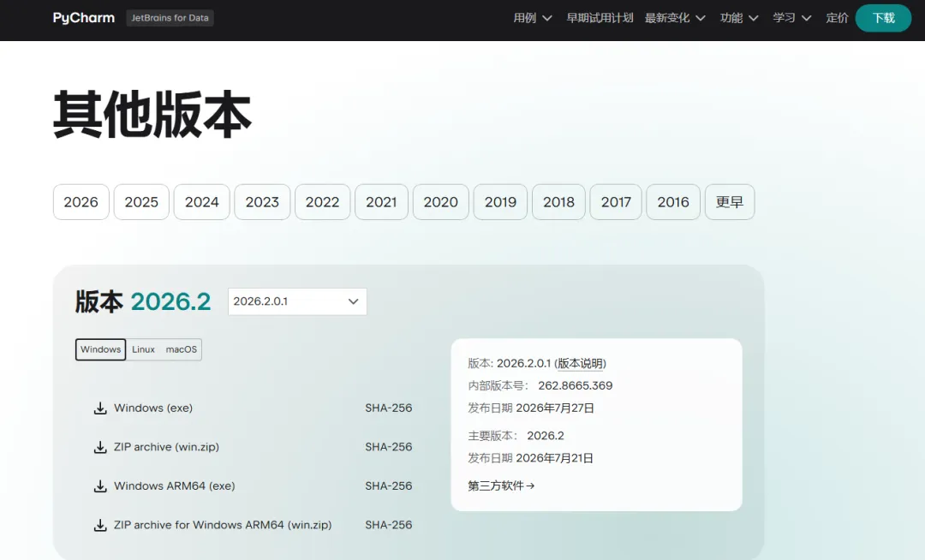Click download icon beside Windows ARM64 (exe)

[100, 486]
